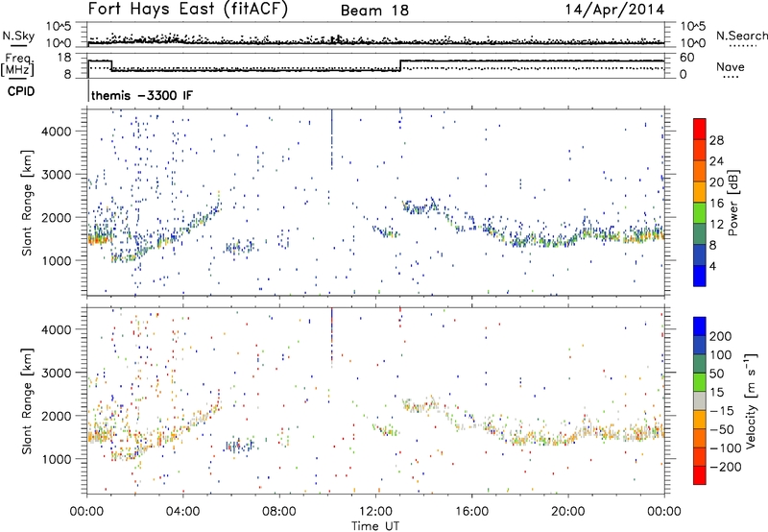
Task: Select 'Slant Range [km]' label of power panel
Action: coord(27,203)
